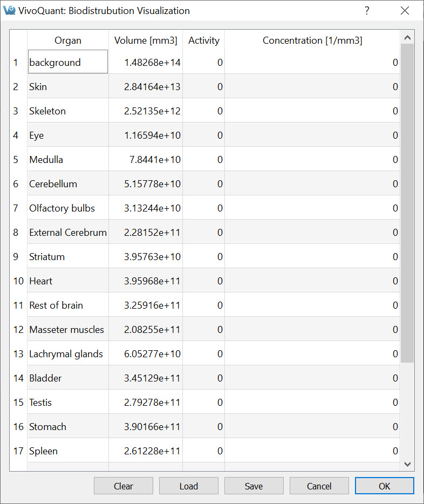Cancel the dialog
Screen dimensions: 424x504
click(319, 486)
